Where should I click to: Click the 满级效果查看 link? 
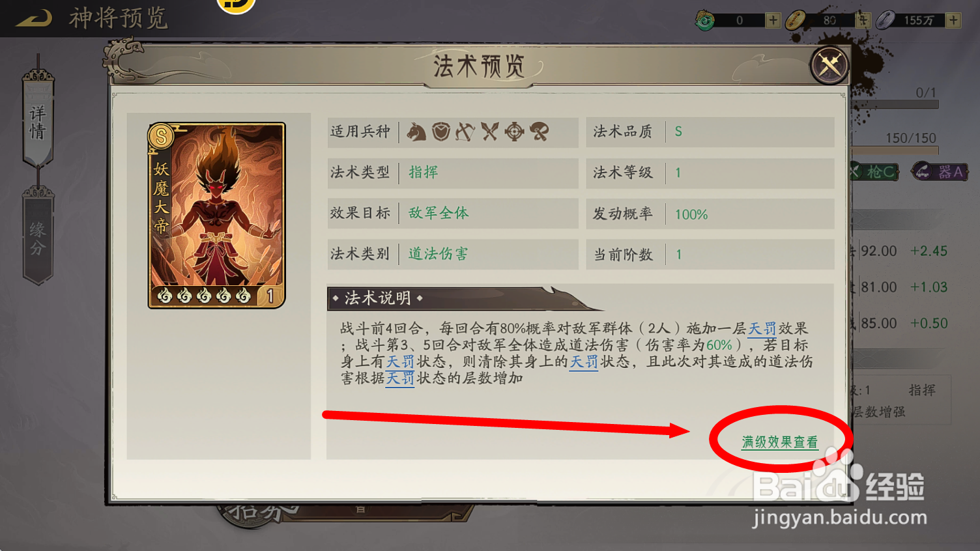coord(780,442)
